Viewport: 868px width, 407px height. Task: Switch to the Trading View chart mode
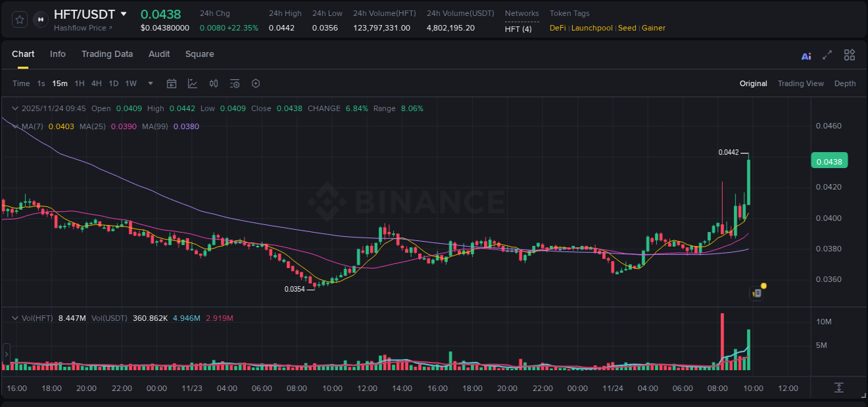click(801, 83)
